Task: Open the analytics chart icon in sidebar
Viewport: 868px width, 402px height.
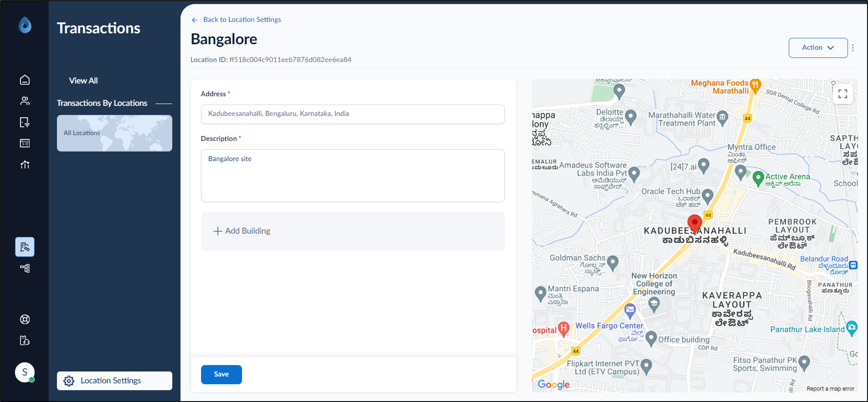Action: pyautogui.click(x=25, y=165)
